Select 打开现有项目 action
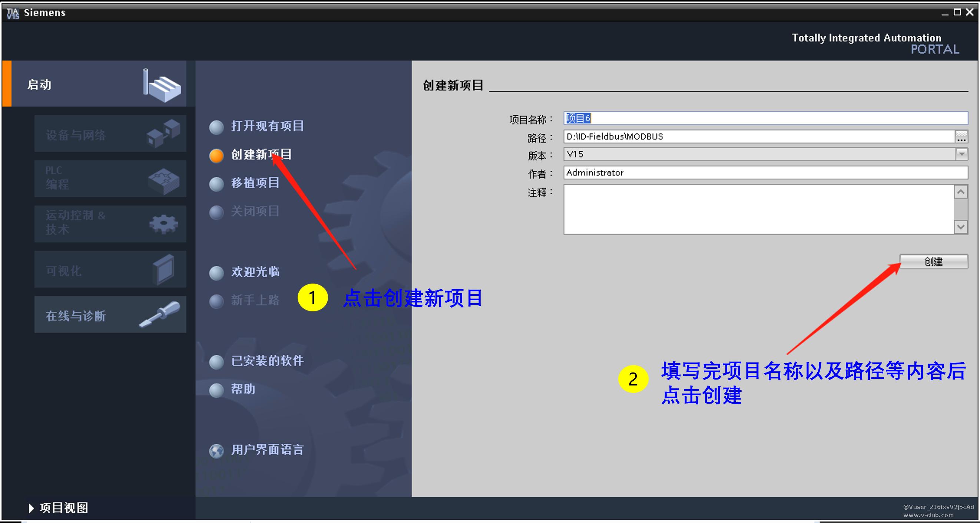Screen dimensions: 980x523 tap(268, 126)
